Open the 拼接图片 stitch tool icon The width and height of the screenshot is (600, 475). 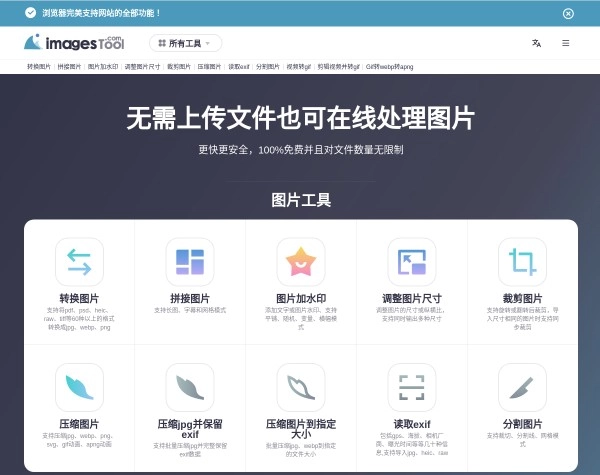[x=190, y=262]
